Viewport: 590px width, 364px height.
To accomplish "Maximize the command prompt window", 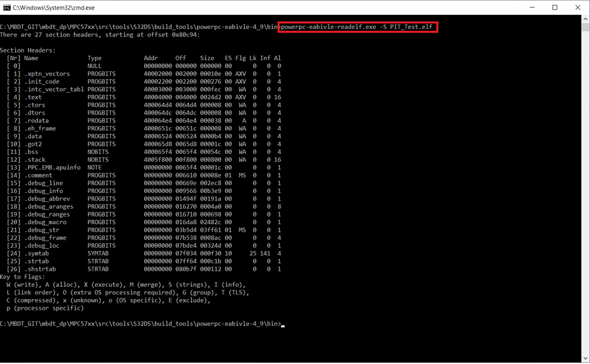I will 555,8.
